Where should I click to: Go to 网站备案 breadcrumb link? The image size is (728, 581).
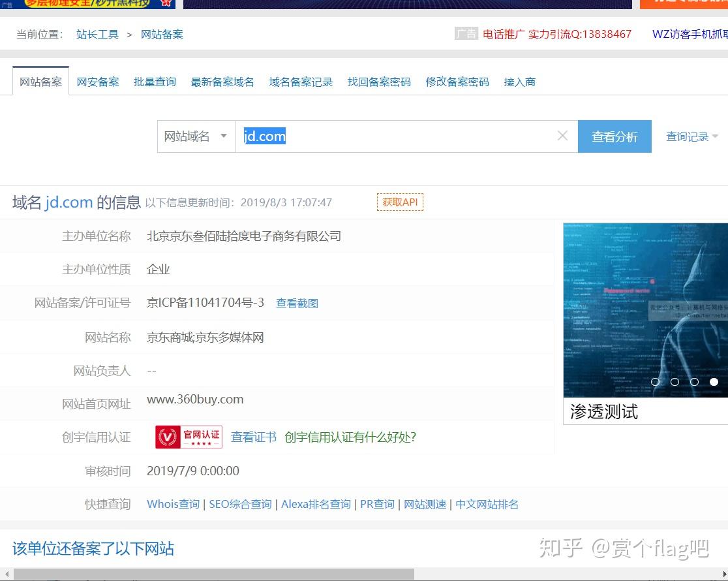[162, 35]
